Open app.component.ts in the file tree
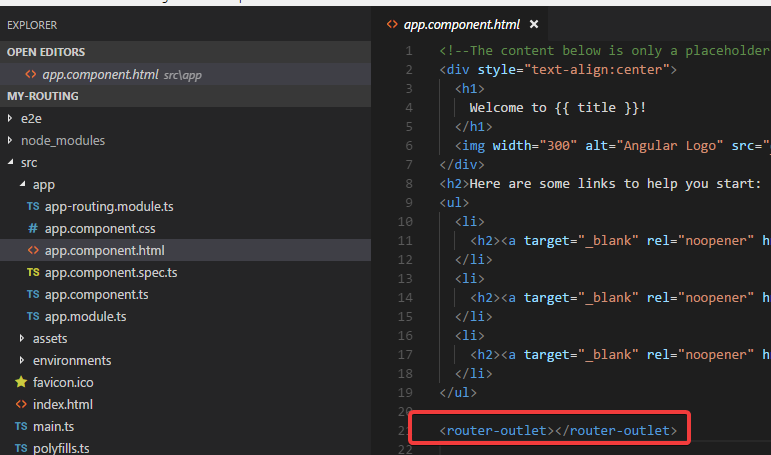 click(x=96, y=294)
